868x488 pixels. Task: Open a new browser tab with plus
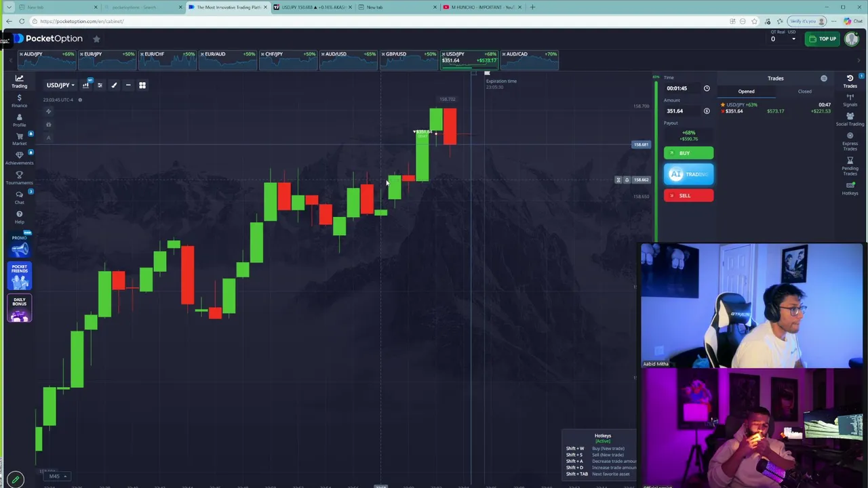point(532,7)
